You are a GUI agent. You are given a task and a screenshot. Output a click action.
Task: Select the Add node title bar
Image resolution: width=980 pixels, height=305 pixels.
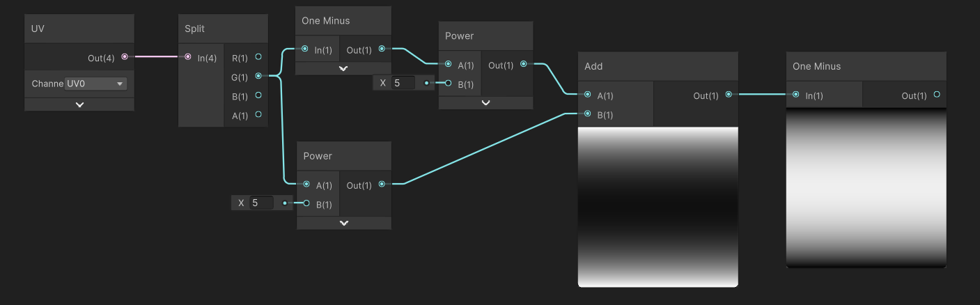point(658,66)
